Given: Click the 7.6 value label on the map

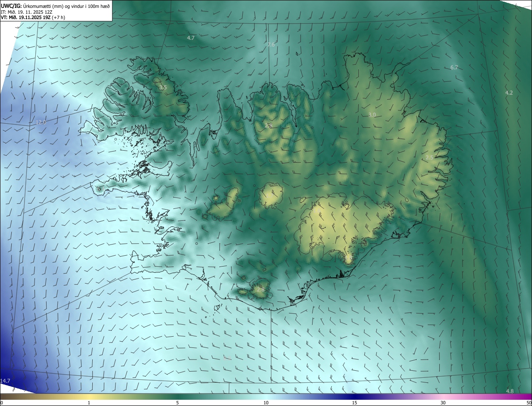Looking at the screenshot, I should click(271, 44).
